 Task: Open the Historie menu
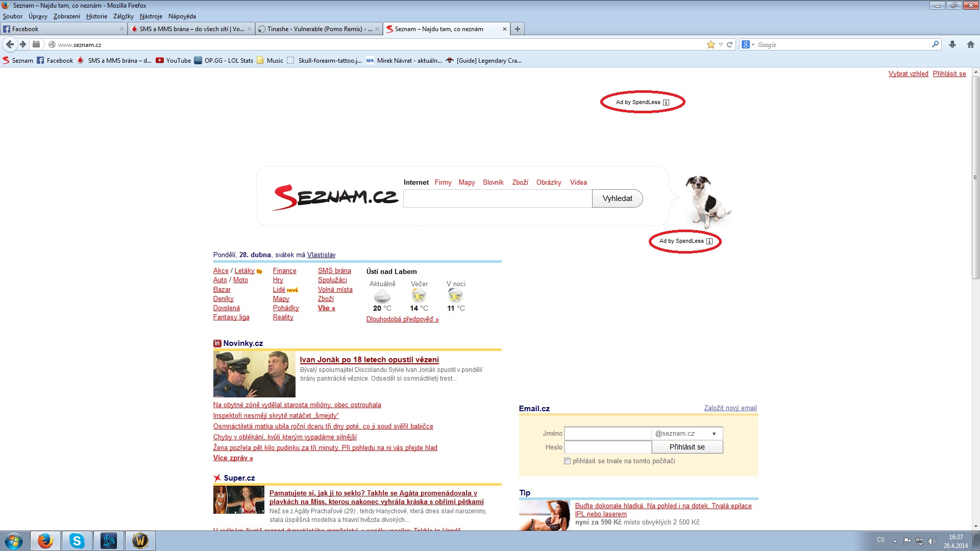pyautogui.click(x=97, y=16)
